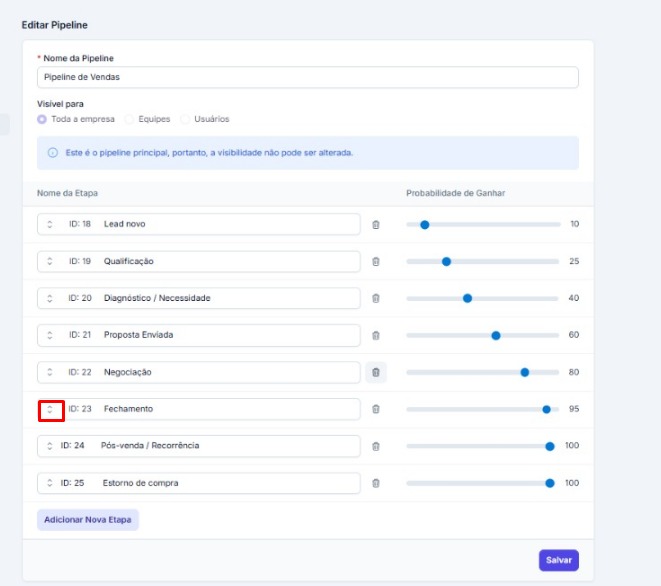Viewport: 661px width, 586px height.
Task: Select Usuários visibility radio button
Action: pos(185,119)
